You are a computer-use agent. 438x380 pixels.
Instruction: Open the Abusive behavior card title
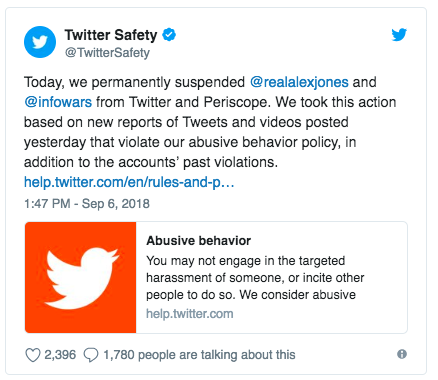tap(199, 241)
